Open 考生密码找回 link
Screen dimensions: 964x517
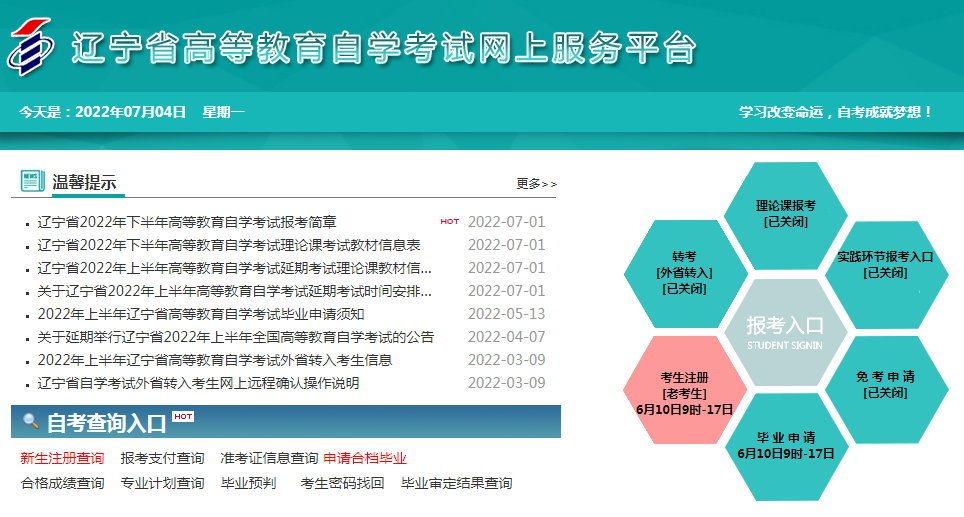(342, 484)
